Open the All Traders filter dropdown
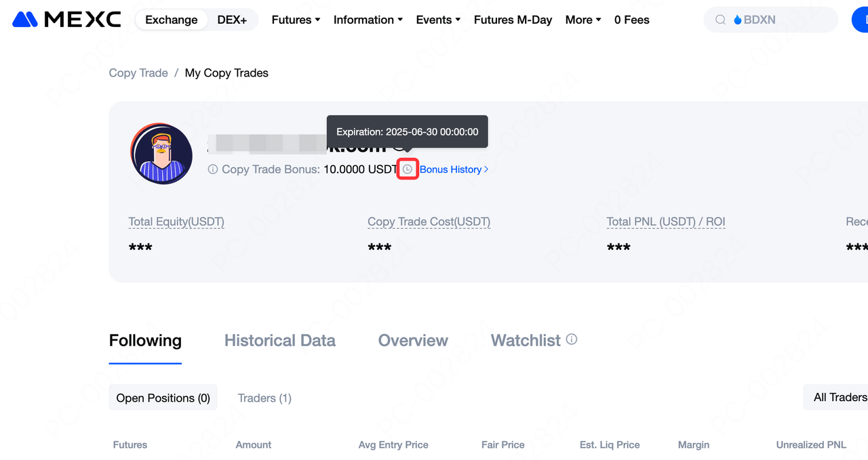Image resolution: width=868 pixels, height=460 pixels. [x=836, y=398]
